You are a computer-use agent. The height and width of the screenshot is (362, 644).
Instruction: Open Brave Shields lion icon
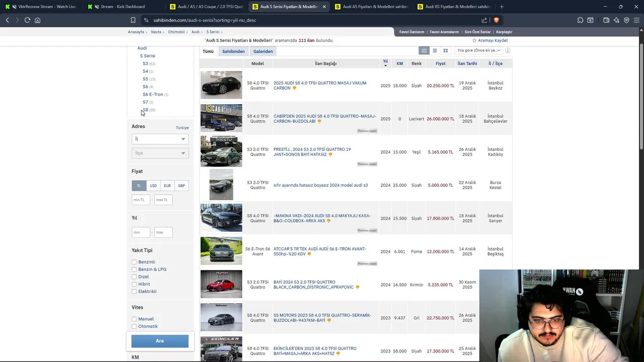496,20
